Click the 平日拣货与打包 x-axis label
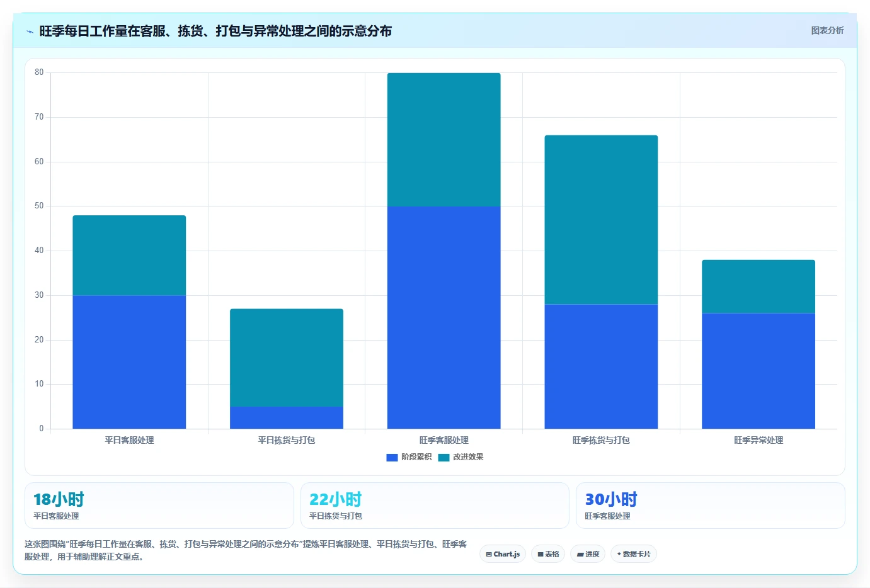 (287, 440)
